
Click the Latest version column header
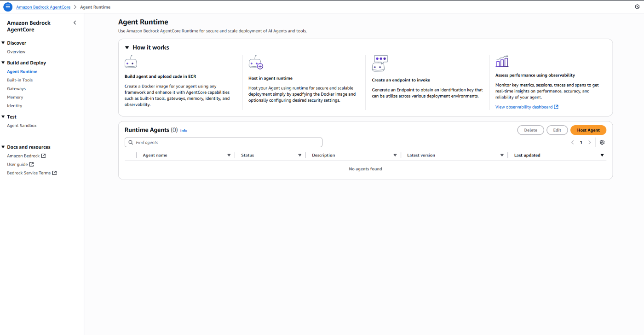click(x=421, y=156)
